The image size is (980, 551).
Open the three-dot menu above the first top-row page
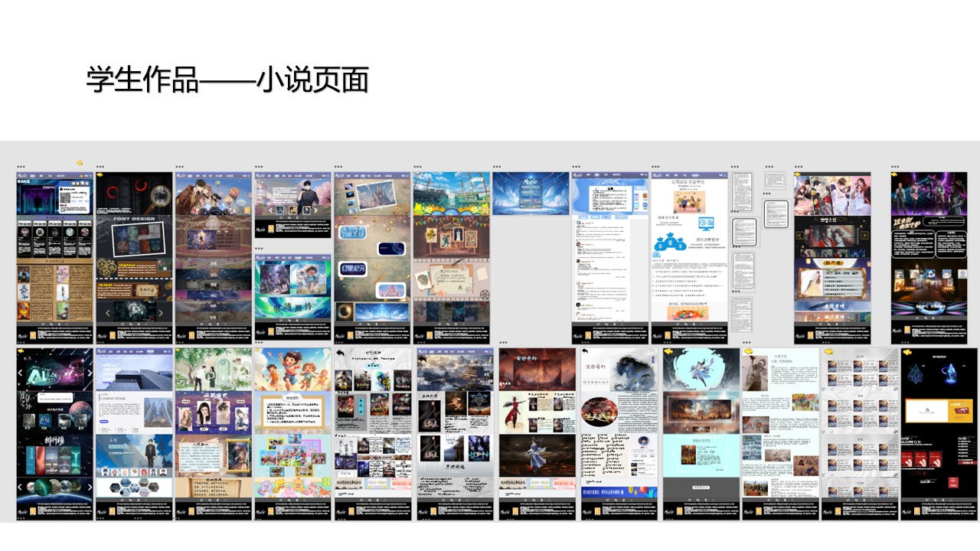(21, 166)
